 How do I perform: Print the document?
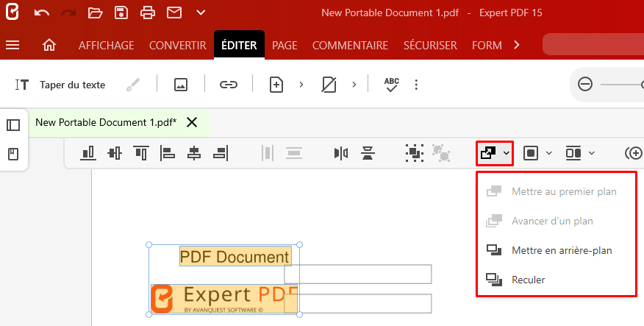[x=148, y=13]
